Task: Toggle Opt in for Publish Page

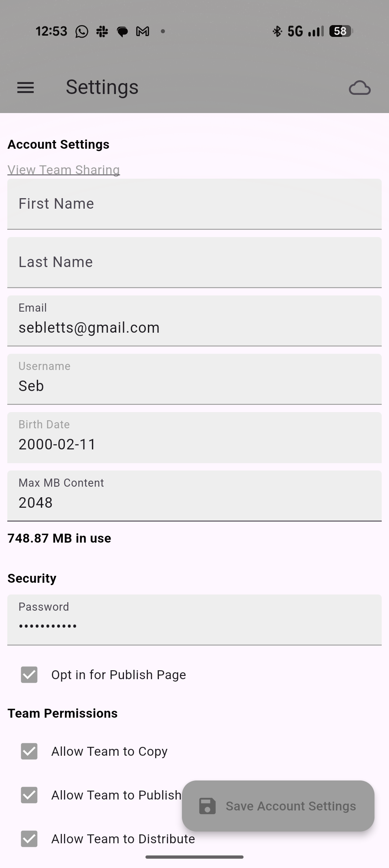Action: point(29,675)
